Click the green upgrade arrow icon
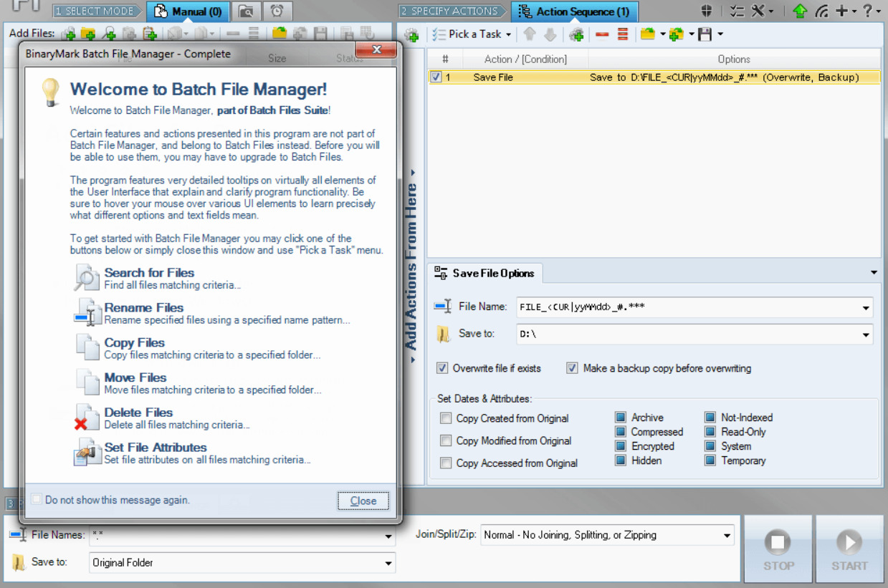 point(800,11)
